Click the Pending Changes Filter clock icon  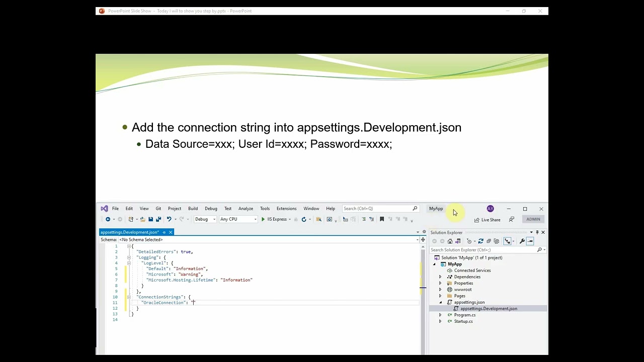[469, 241]
